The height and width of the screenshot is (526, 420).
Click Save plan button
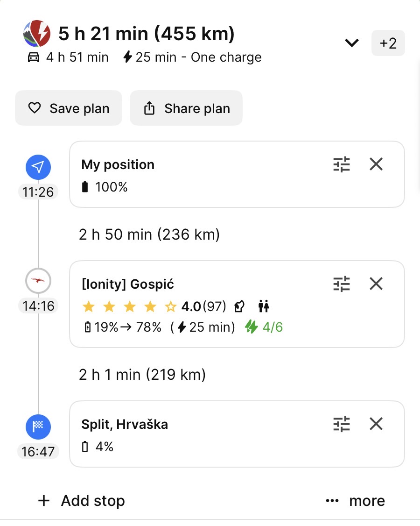coord(69,108)
